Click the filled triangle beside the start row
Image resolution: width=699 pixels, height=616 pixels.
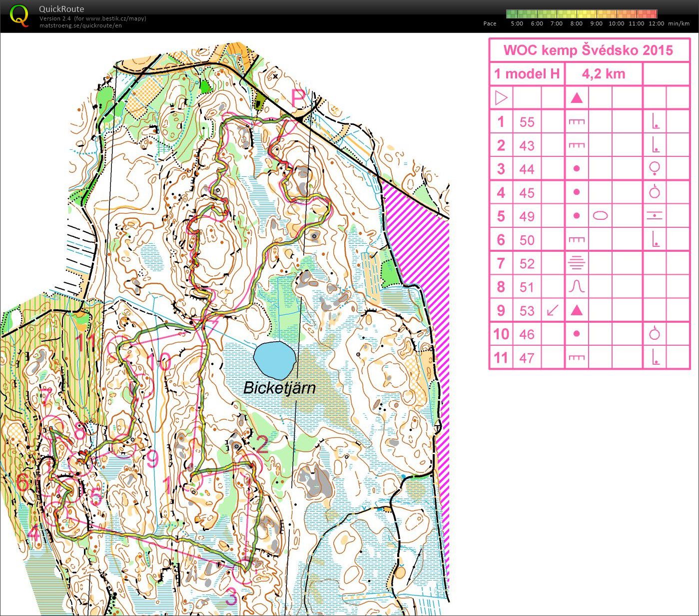click(x=577, y=97)
